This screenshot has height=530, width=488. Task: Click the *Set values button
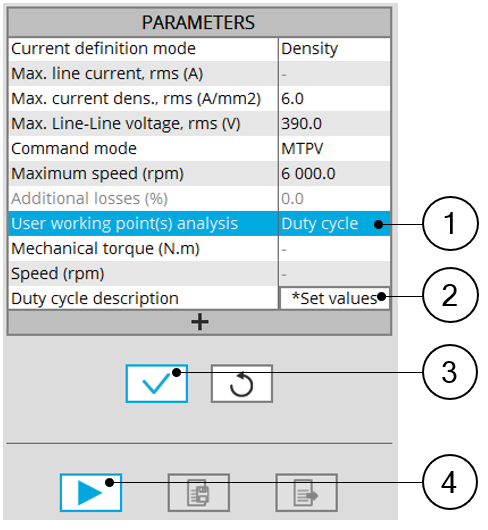335,298
